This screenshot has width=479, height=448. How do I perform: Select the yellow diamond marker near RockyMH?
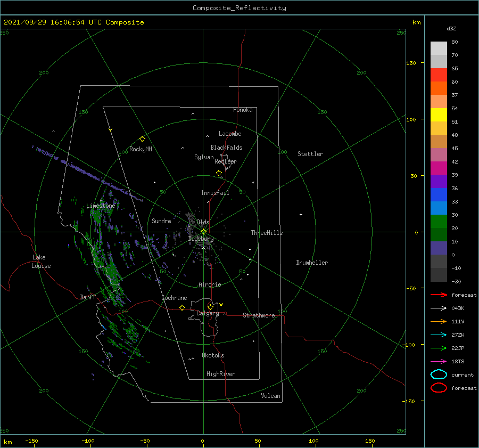[x=142, y=139]
